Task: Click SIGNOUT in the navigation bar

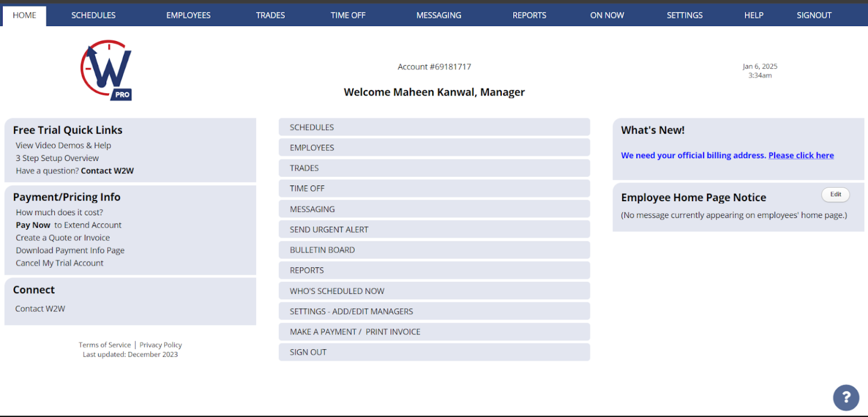Action: pos(814,15)
